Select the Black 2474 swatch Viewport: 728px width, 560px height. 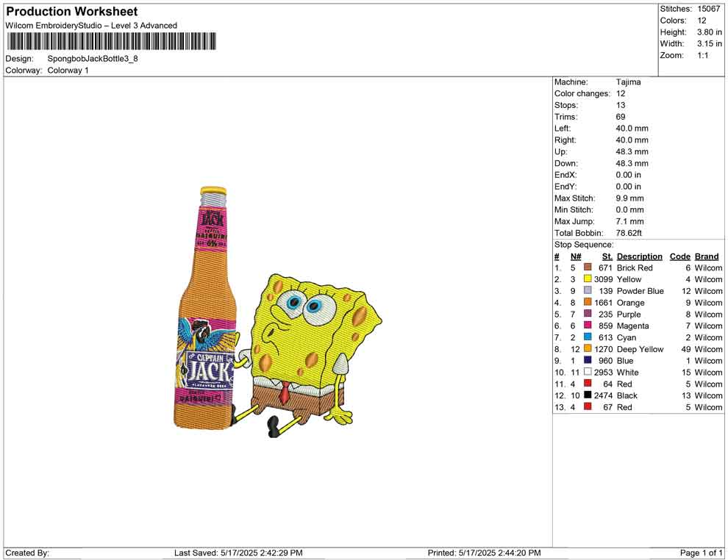pos(588,395)
